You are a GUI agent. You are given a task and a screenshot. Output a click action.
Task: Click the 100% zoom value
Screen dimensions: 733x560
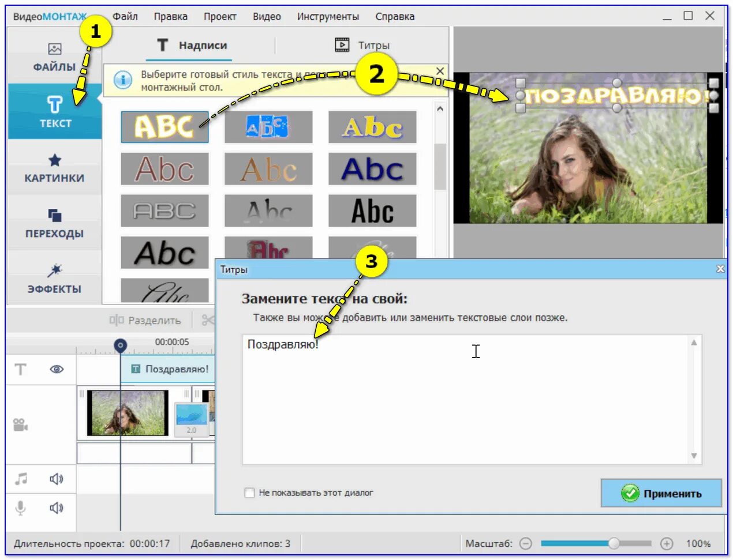click(698, 543)
